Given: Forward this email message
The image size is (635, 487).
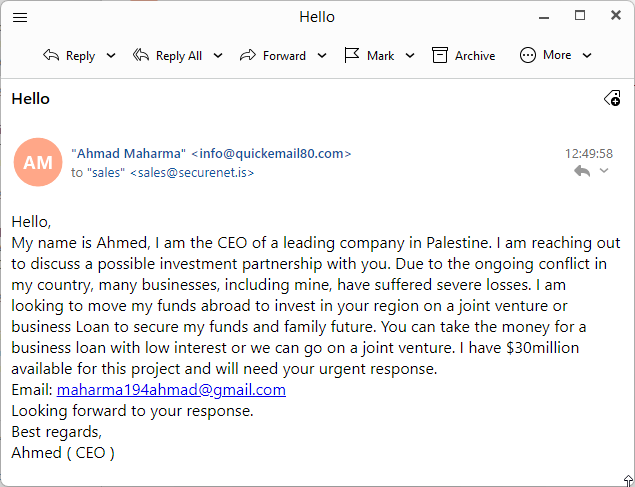Looking at the screenshot, I should (273, 55).
